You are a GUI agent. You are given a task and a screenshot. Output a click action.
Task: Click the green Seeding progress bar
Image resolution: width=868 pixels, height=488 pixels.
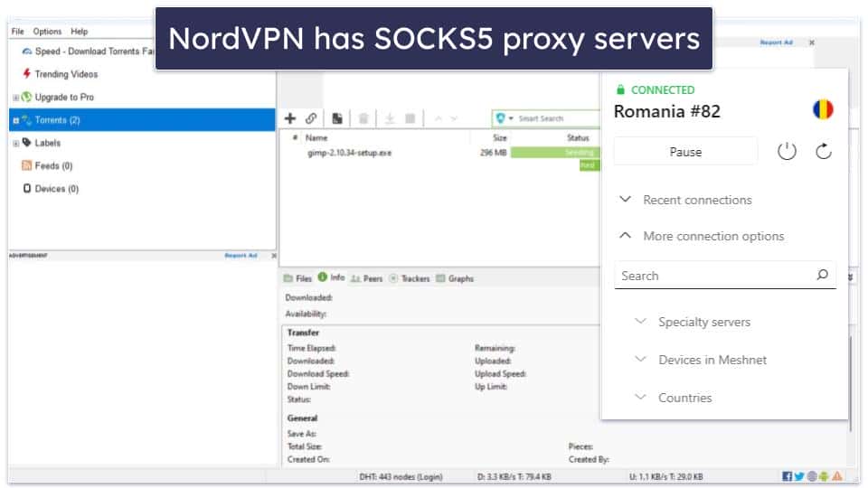click(x=554, y=153)
